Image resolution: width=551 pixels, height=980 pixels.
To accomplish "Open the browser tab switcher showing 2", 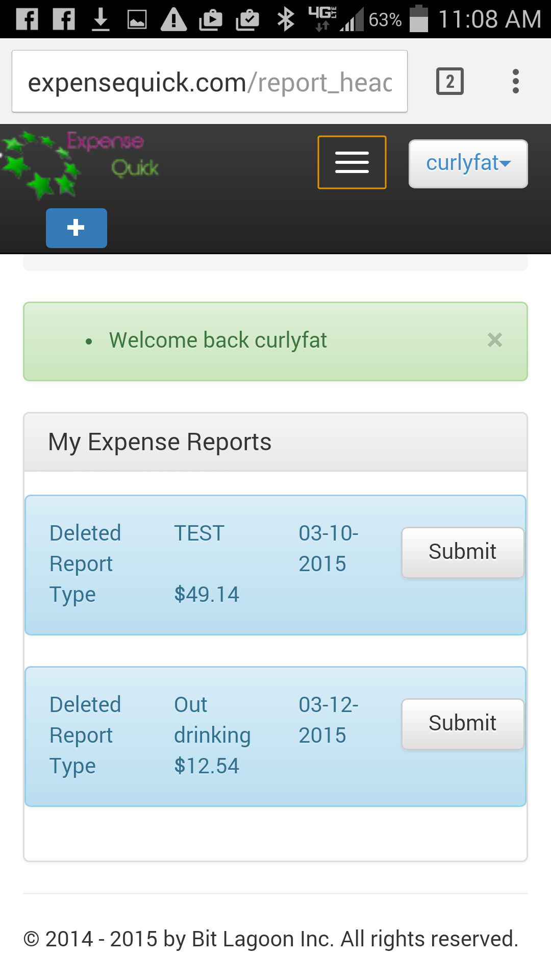I will 449,81.
